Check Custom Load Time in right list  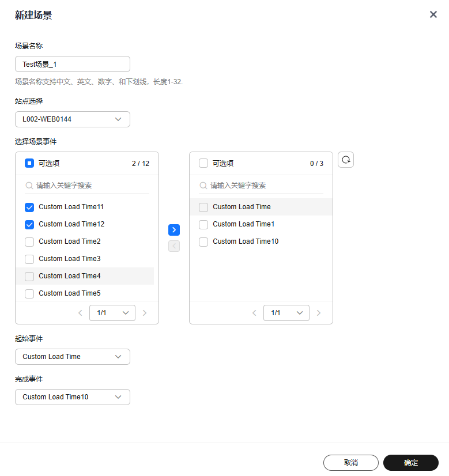coord(203,207)
